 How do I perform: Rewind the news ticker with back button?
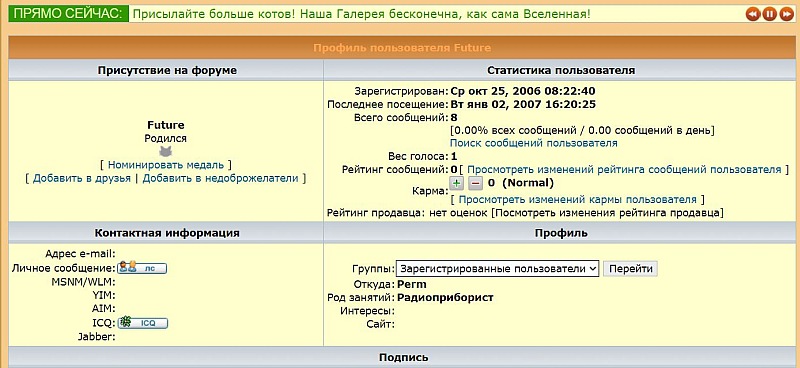pos(753,14)
